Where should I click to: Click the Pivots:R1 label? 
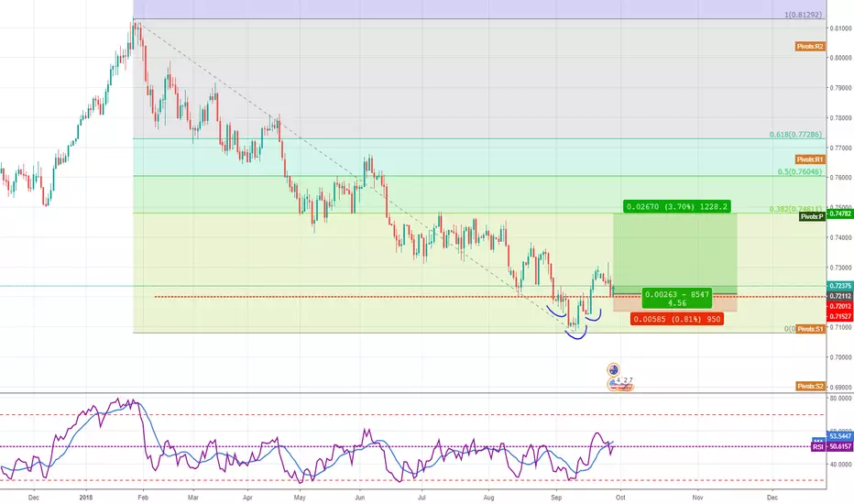[x=810, y=159]
